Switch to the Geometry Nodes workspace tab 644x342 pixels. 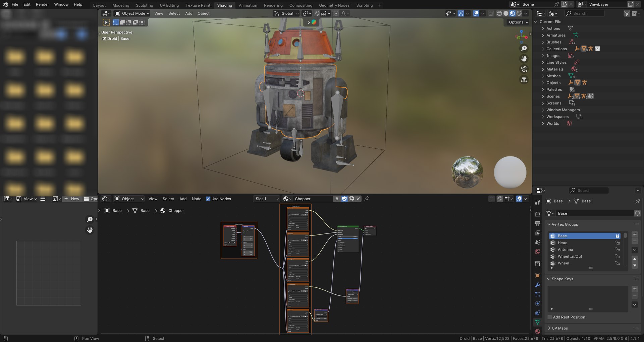(x=334, y=5)
